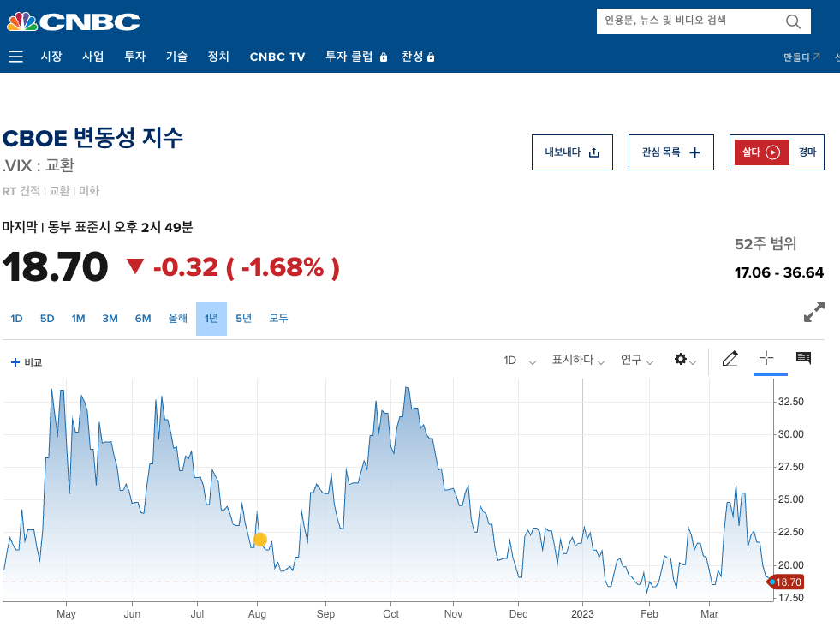
Task: Click the search magnifier icon
Action: click(793, 21)
